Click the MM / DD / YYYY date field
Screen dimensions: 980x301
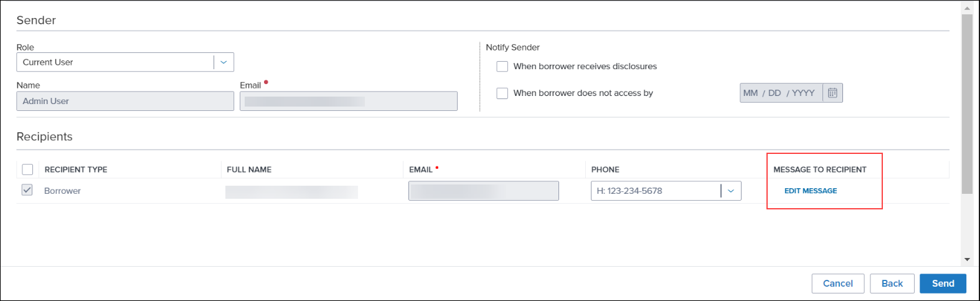(x=781, y=93)
